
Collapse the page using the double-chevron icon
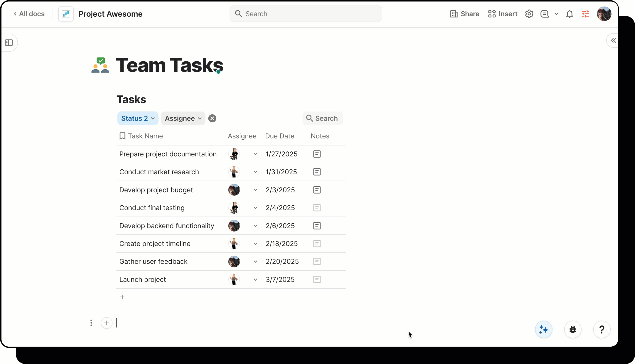(613, 40)
